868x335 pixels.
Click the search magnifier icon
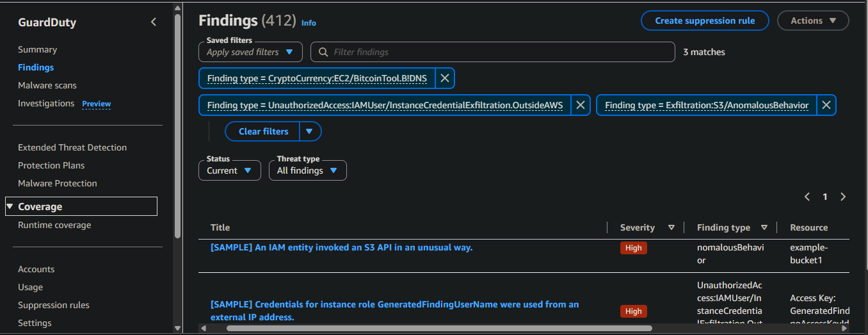[x=323, y=52]
